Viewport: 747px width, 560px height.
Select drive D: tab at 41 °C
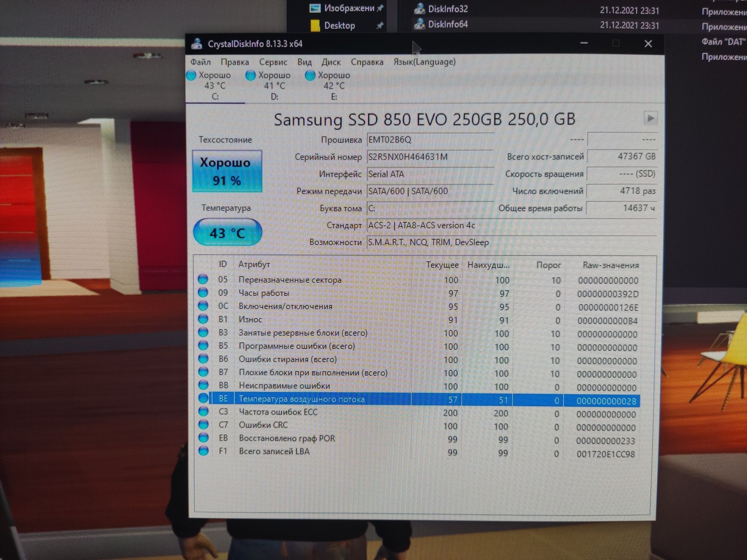(x=274, y=86)
